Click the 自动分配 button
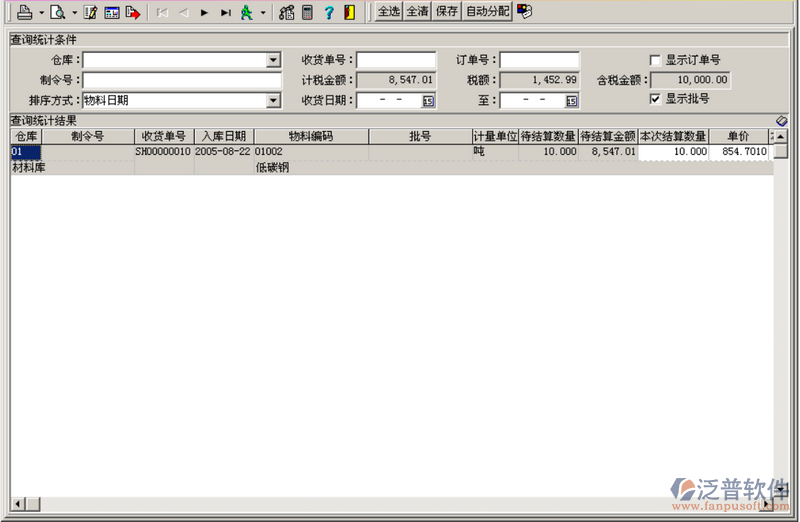800x522 pixels. [x=488, y=11]
